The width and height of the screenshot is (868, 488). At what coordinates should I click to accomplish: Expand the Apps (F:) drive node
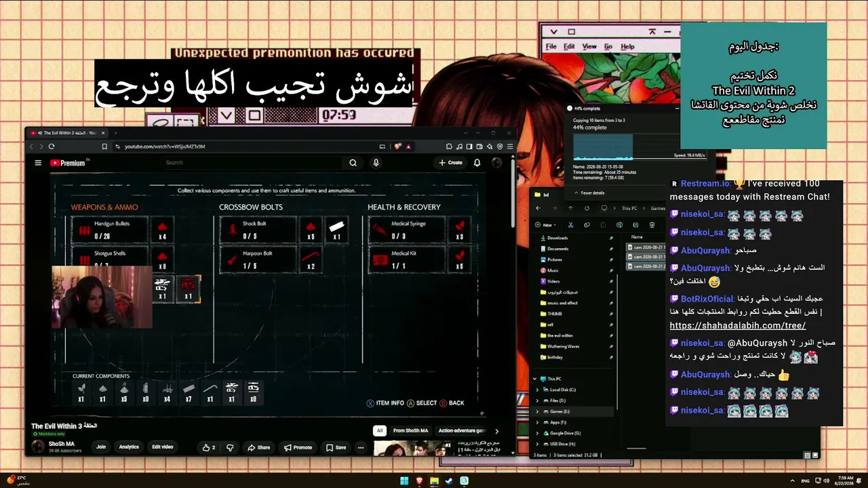pyautogui.click(x=538, y=422)
